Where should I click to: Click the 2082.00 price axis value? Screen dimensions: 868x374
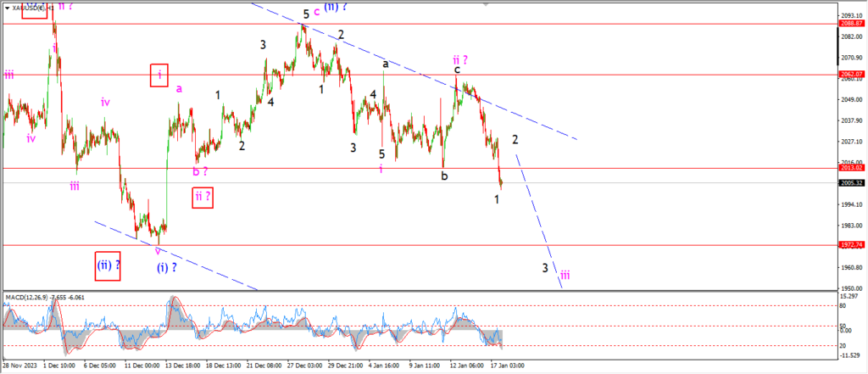(x=853, y=36)
